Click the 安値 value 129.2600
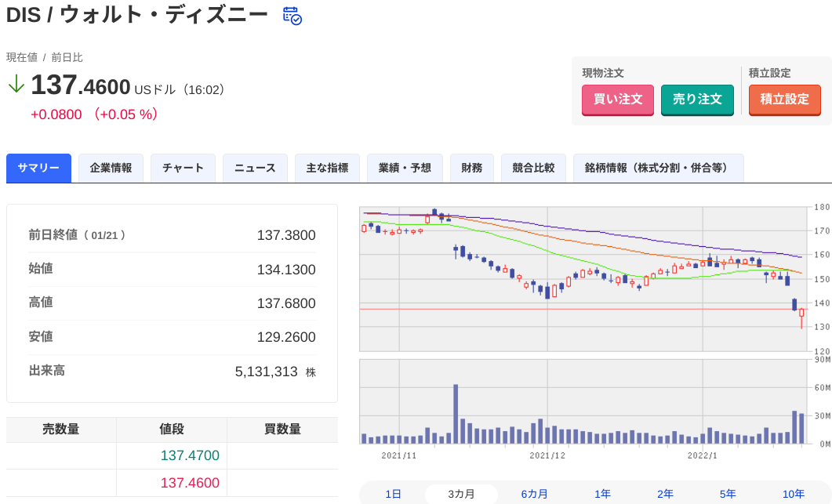 pos(286,337)
